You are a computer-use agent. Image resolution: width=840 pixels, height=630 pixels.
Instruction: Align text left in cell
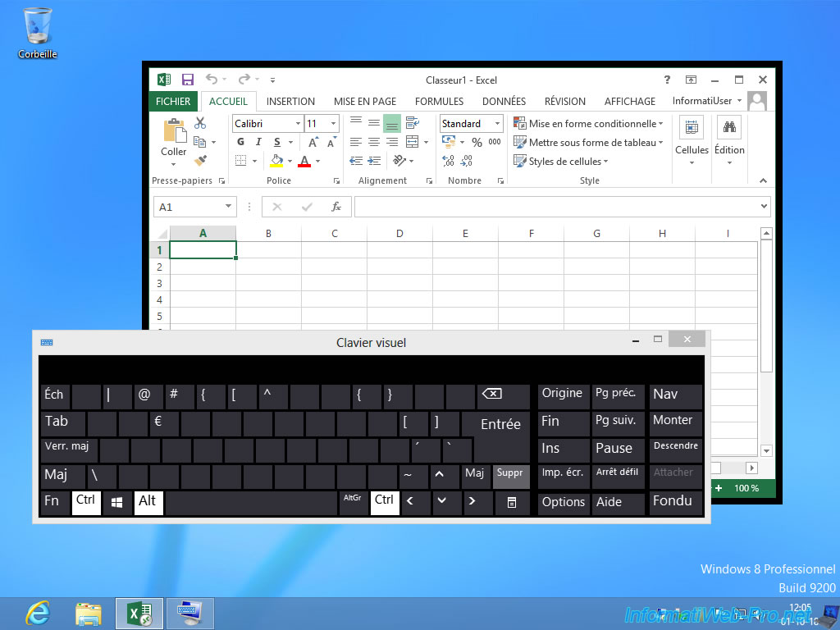tap(356, 142)
